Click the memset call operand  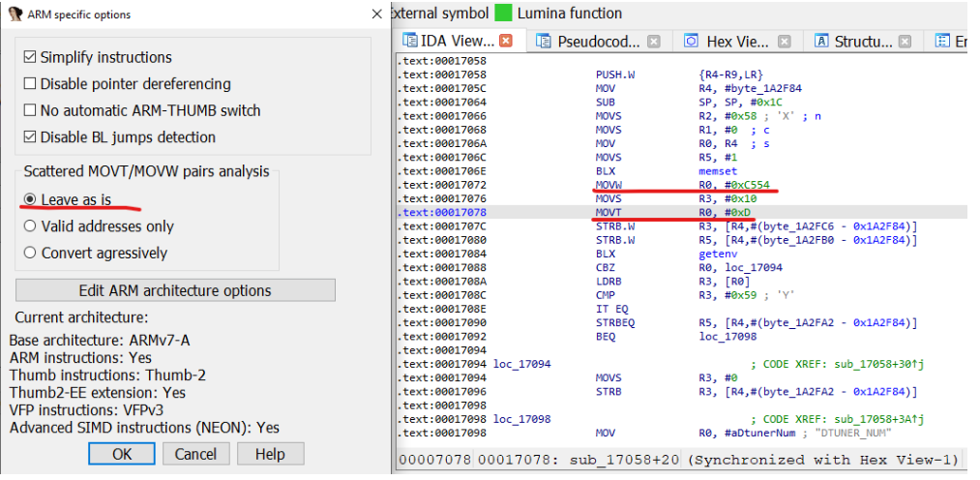718,170
